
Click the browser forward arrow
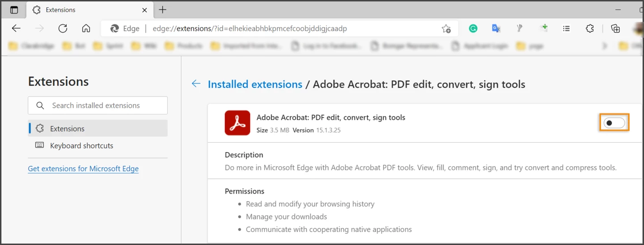tap(40, 29)
